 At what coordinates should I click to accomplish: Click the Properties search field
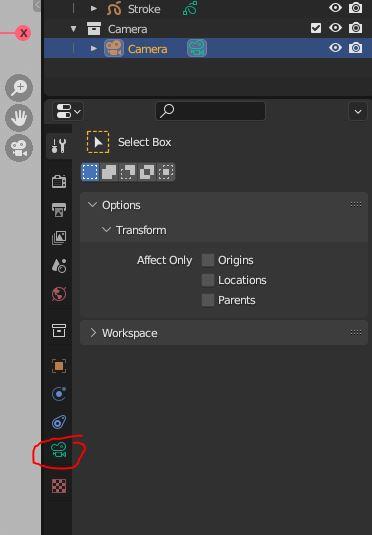click(210, 111)
